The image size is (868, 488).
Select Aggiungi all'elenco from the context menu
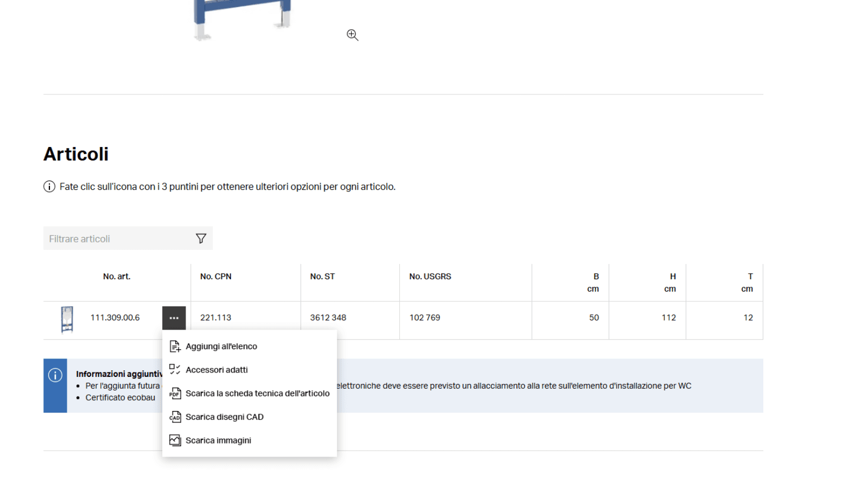pos(221,346)
